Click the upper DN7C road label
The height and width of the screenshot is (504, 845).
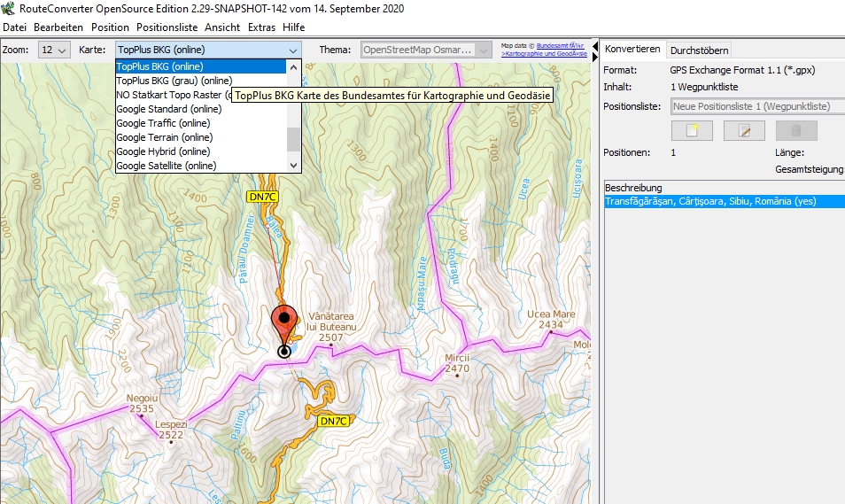click(263, 197)
